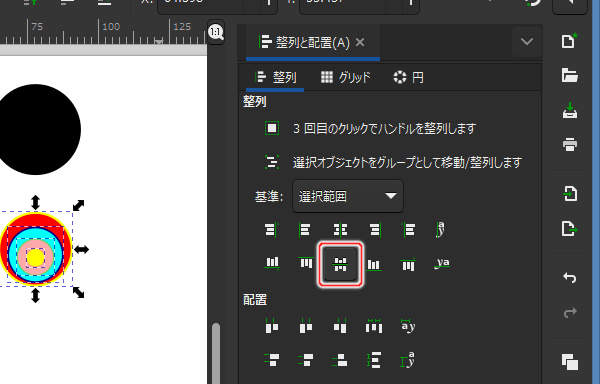600x384 pixels.
Task: Toggle move/align selection as group option
Action: click(272, 162)
